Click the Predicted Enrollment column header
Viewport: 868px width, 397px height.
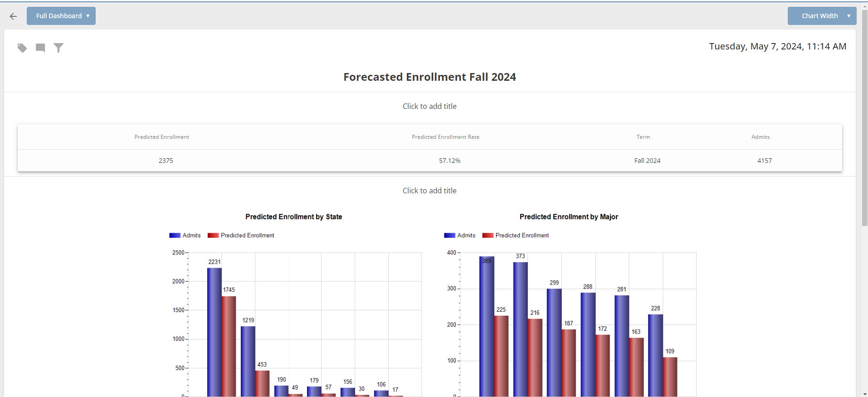pyautogui.click(x=162, y=137)
